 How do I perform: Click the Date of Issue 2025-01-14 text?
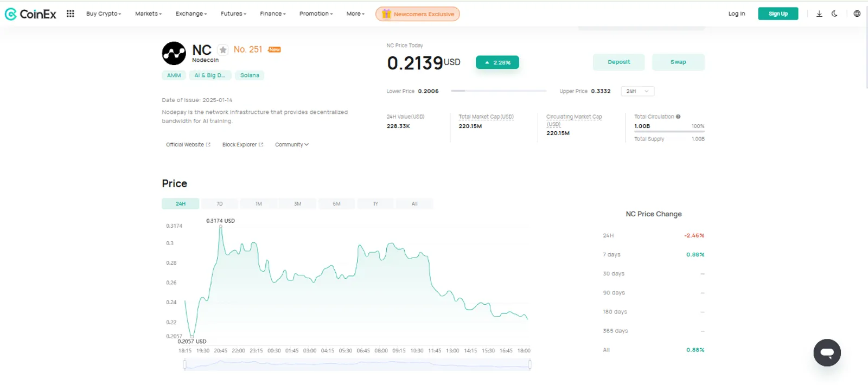tap(197, 100)
